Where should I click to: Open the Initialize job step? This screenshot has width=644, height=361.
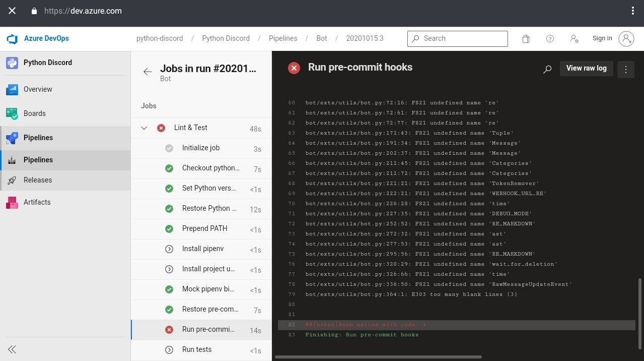201,148
